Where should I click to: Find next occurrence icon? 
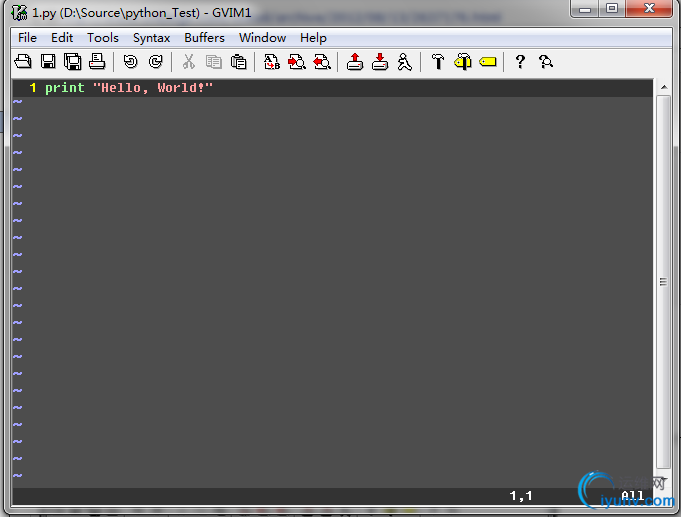297,62
